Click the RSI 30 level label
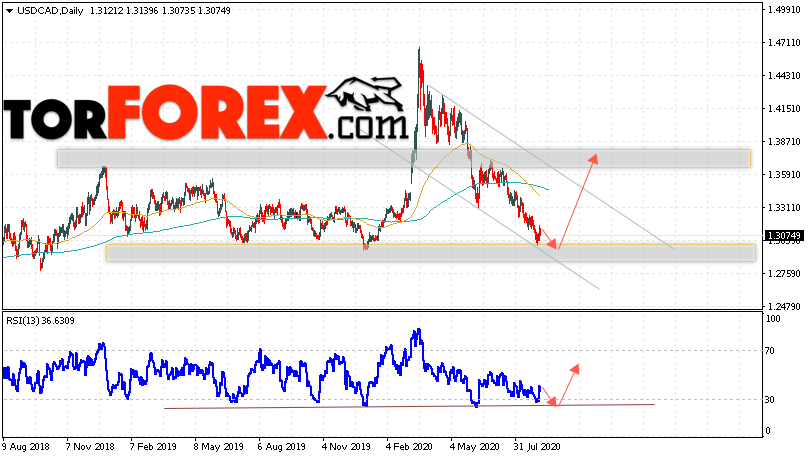This screenshot has height=458, width=808. tap(770, 400)
